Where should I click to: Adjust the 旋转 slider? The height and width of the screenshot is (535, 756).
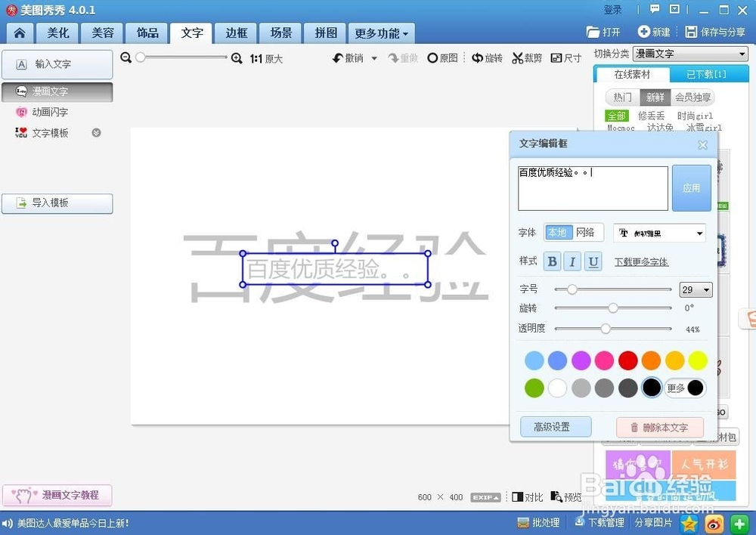613,308
